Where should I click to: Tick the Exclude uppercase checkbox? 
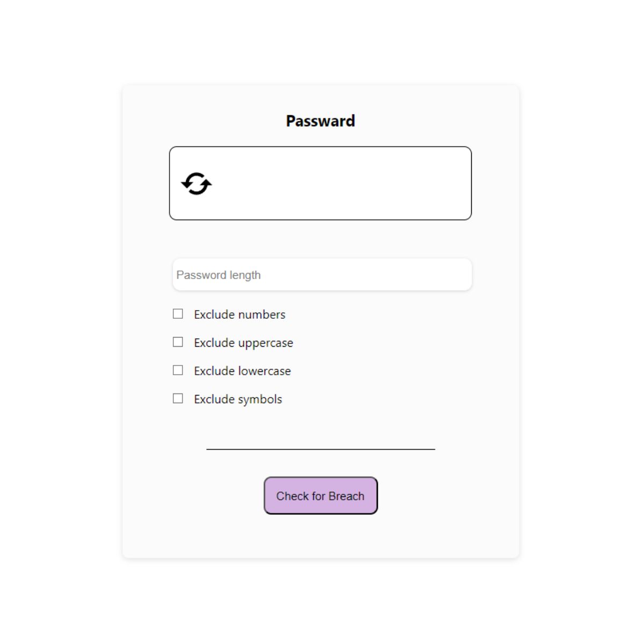point(178,342)
